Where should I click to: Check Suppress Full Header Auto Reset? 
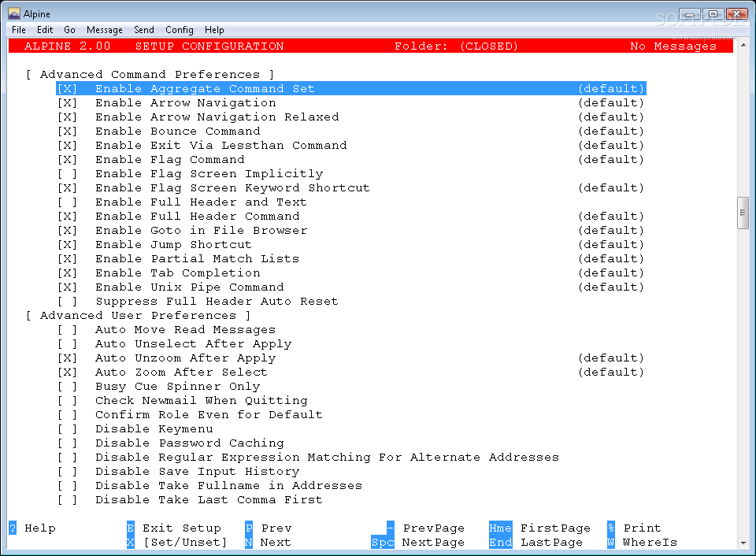pos(67,302)
